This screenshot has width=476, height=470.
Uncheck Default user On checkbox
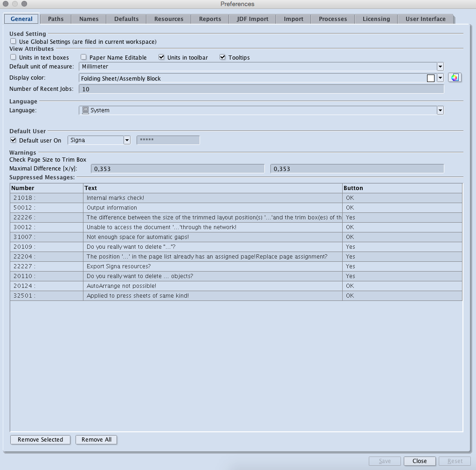pos(13,140)
